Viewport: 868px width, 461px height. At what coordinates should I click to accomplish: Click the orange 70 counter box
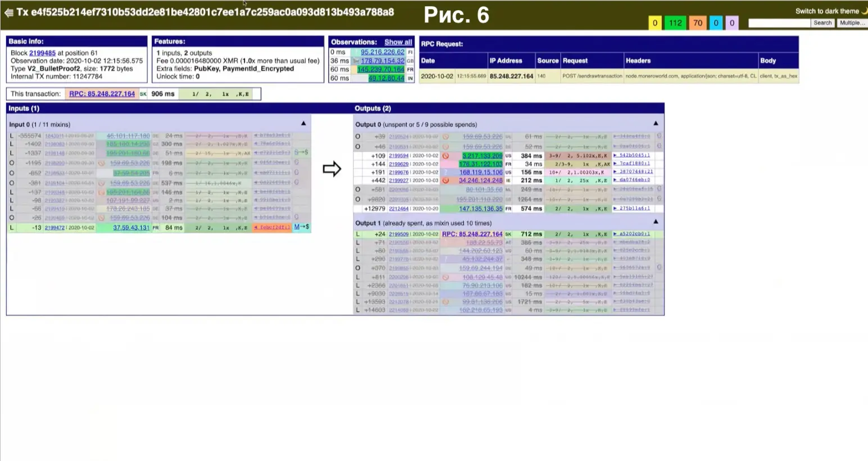(697, 23)
